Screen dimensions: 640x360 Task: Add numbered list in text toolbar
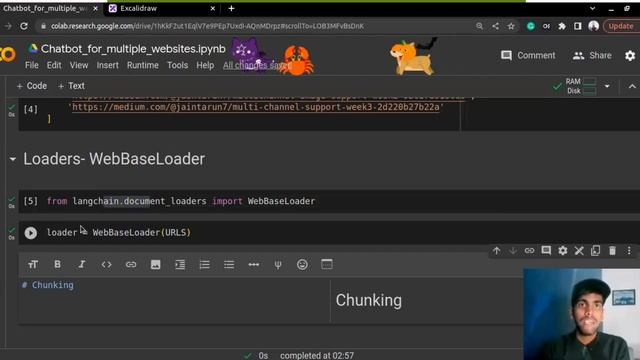[204, 264]
